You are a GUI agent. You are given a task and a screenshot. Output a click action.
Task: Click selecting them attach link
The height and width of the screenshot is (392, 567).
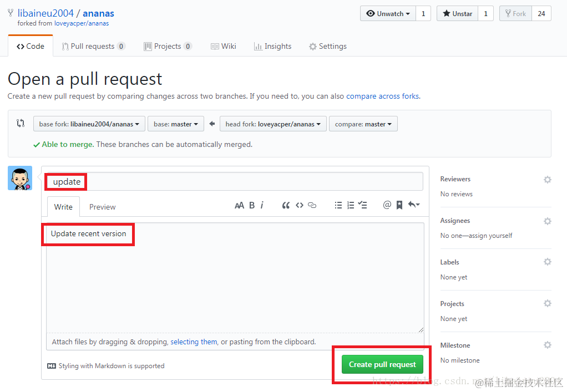click(194, 342)
